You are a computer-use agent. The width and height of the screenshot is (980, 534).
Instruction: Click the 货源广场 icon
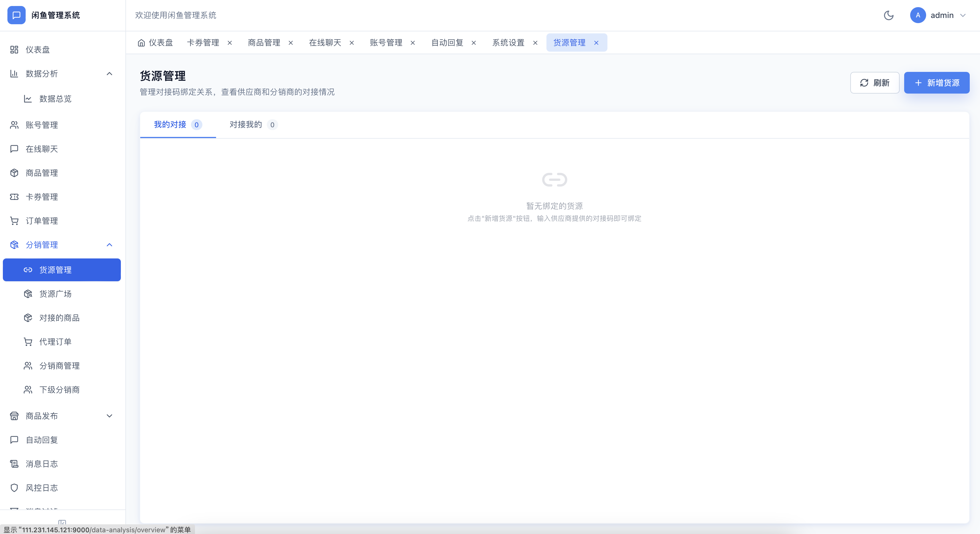tap(28, 294)
